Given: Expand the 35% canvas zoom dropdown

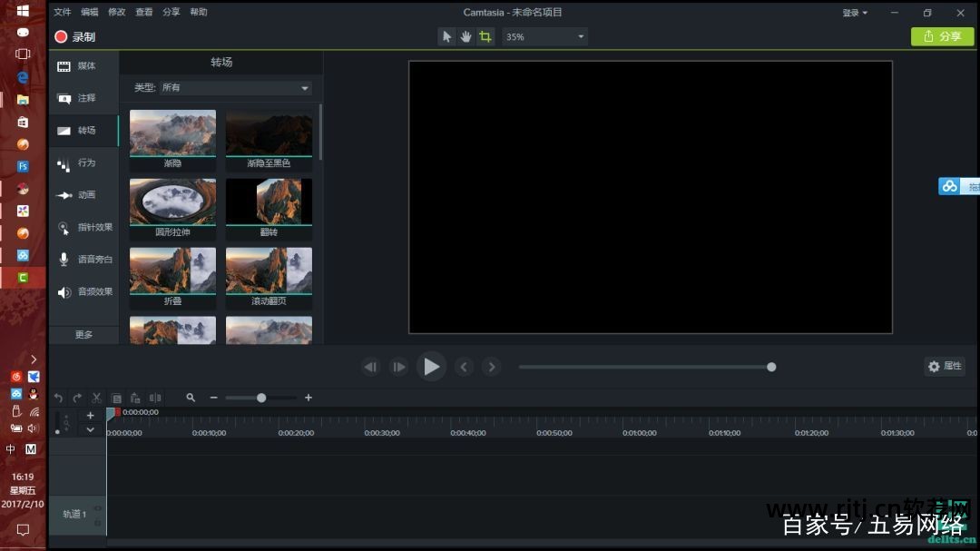Looking at the screenshot, I should [x=544, y=37].
